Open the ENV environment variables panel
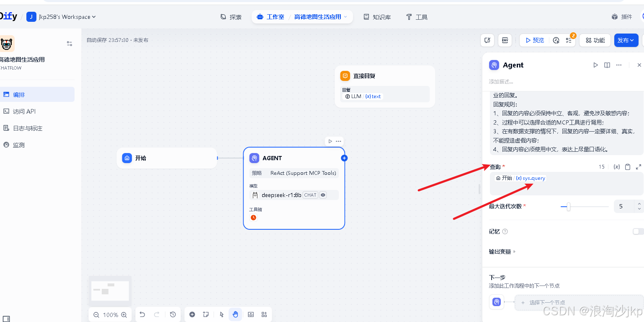 pos(505,40)
